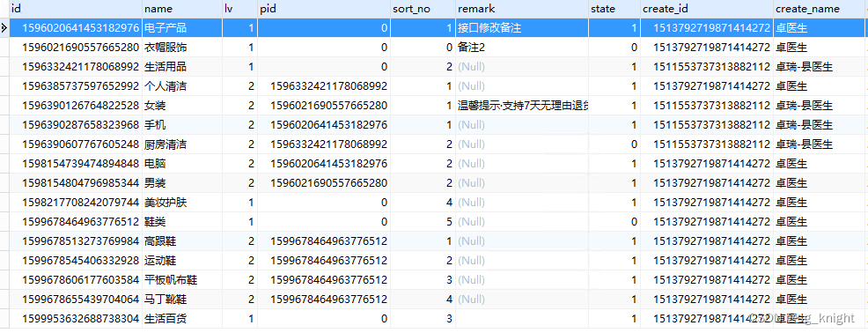Select the state cell in 鞋类 row
Screen dimensions: 868x333
tap(614, 222)
